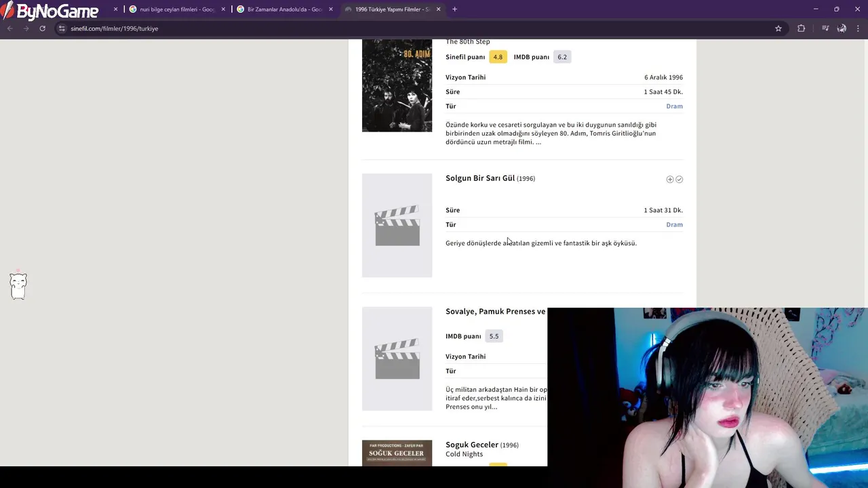Open the Sovalye, Pamuk Prenses title link
The image size is (868, 488).
coord(496,312)
